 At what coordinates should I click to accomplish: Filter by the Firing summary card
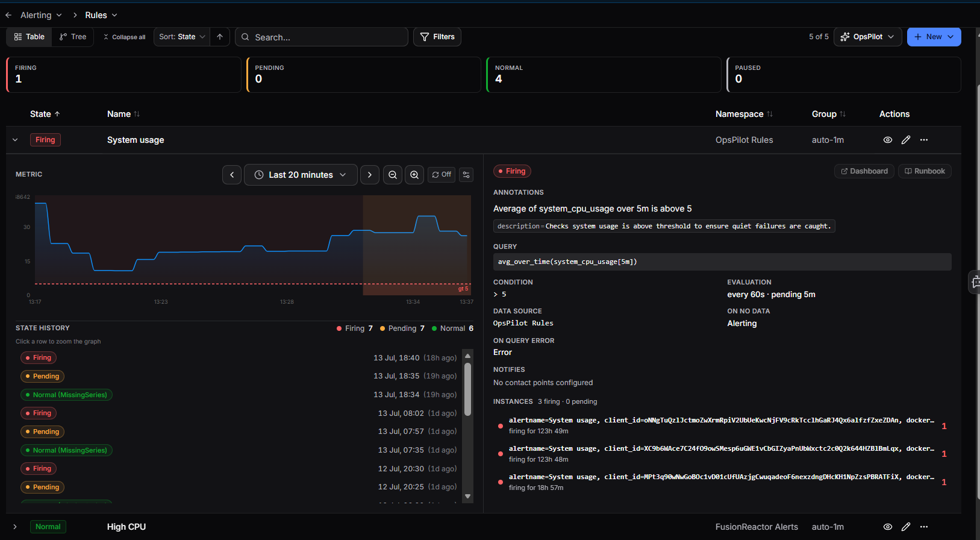(123, 75)
